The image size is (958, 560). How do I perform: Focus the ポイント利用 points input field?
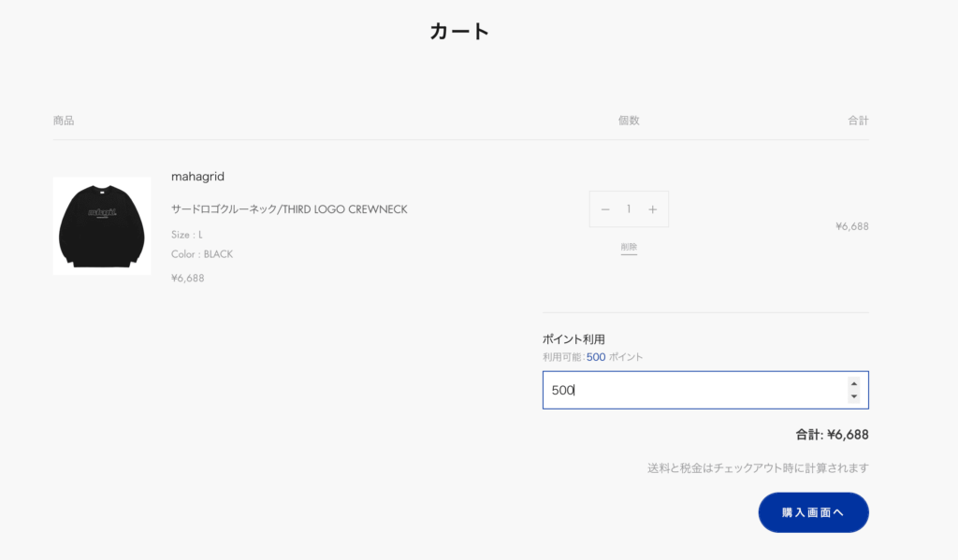(x=705, y=390)
